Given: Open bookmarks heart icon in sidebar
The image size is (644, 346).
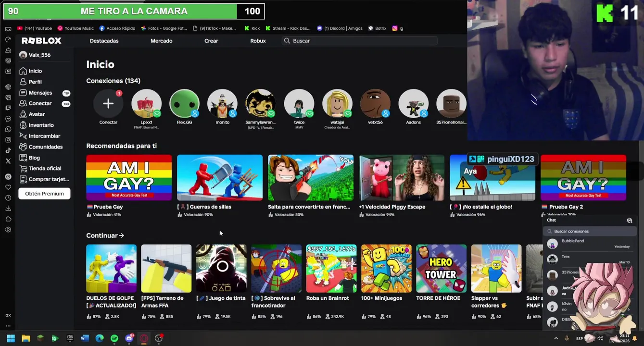Looking at the screenshot, I should [8, 187].
